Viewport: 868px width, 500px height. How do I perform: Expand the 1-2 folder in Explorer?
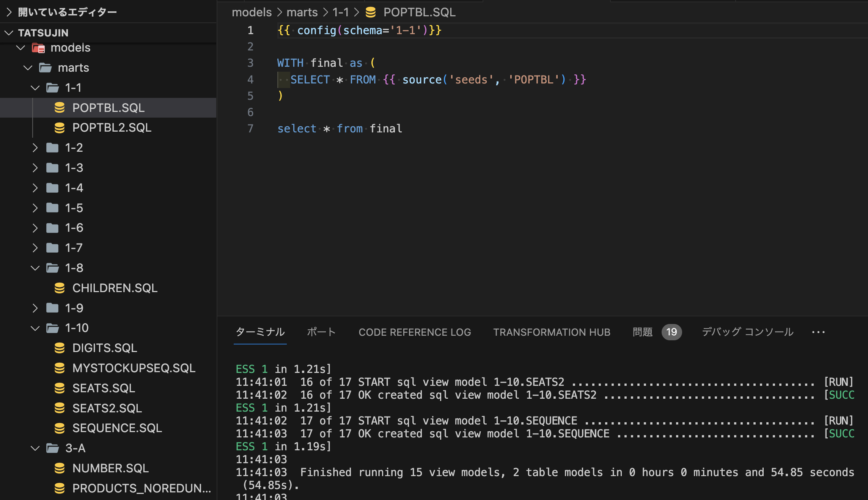pyautogui.click(x=35, y=148)
